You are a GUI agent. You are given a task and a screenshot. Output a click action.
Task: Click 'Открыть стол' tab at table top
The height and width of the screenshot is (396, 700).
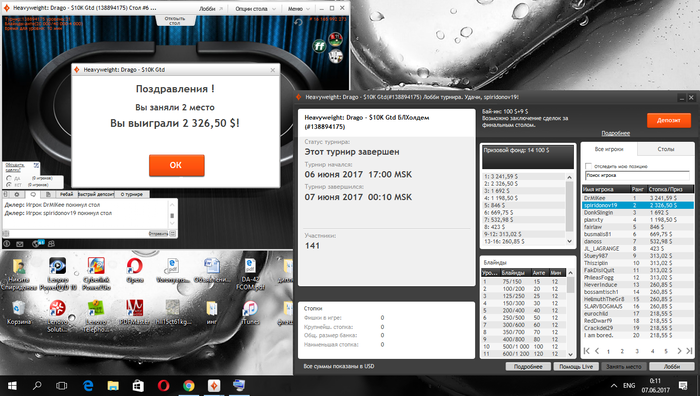pos(175,21)
